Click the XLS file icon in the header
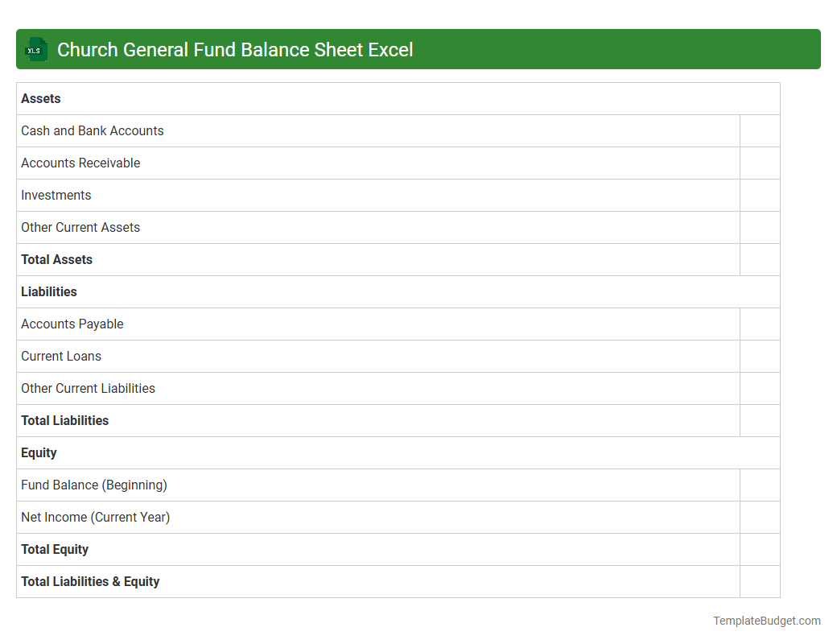Screen dimensions: 837x644 tap(35, 49)
